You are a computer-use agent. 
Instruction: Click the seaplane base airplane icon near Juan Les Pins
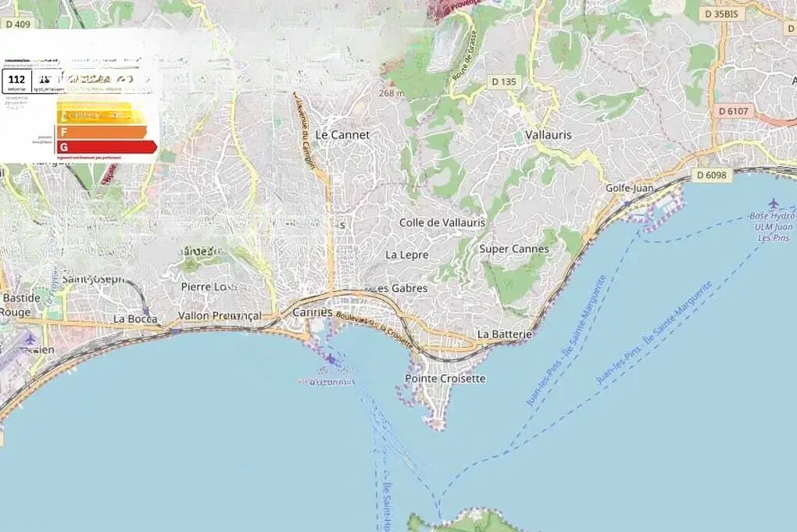774,204
